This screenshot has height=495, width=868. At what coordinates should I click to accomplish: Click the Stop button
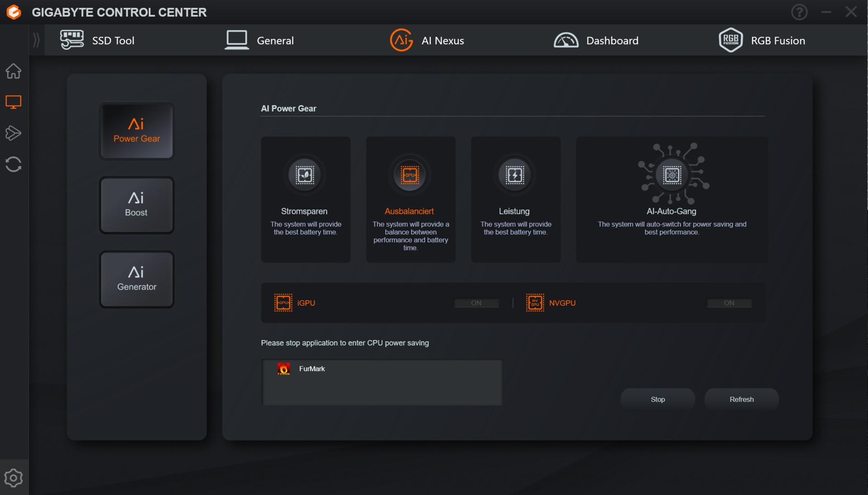(x=657, y=399)
